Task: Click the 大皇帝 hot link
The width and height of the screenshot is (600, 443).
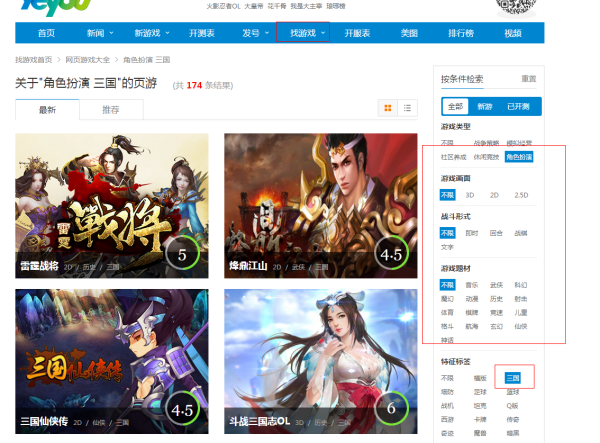Action: pyautogui.click(x=254, y=6)
